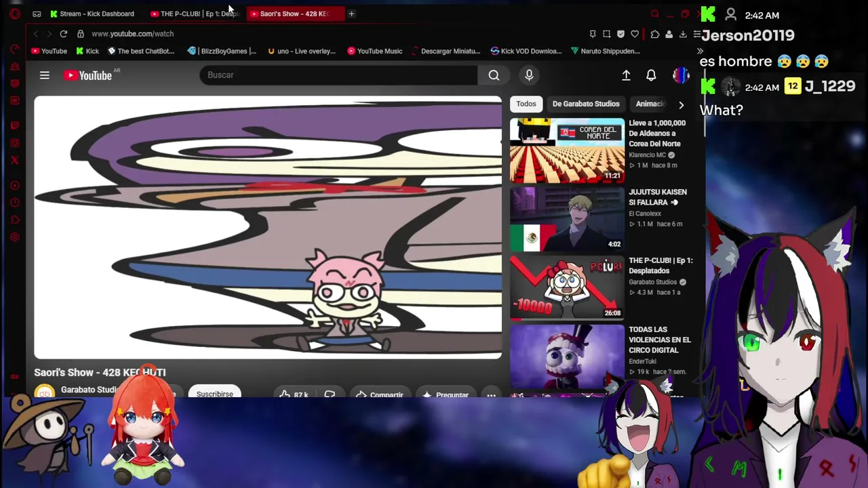Open THE P-CLUB! Ep 1 video thumbnail
The image size is (868, 488).
tap(567, 287)
